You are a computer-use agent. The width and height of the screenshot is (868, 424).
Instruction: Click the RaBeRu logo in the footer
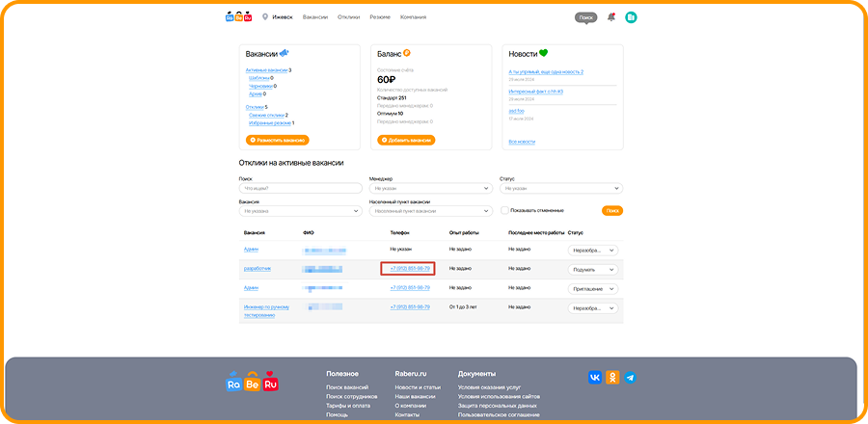[x=252, y=383]
